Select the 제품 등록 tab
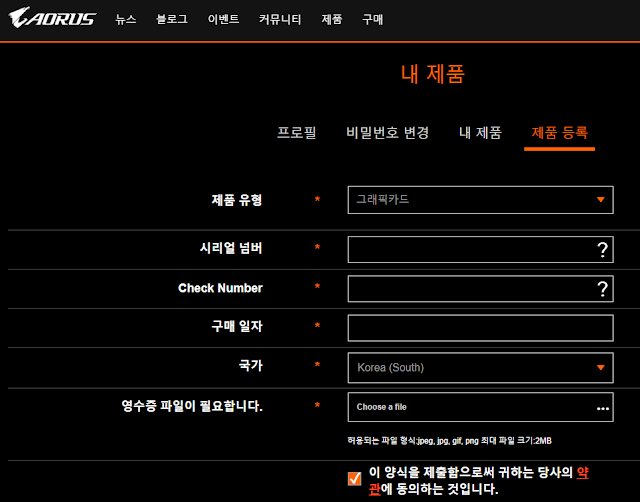Viewport: 640px width, 502px height. coord(559,133)
